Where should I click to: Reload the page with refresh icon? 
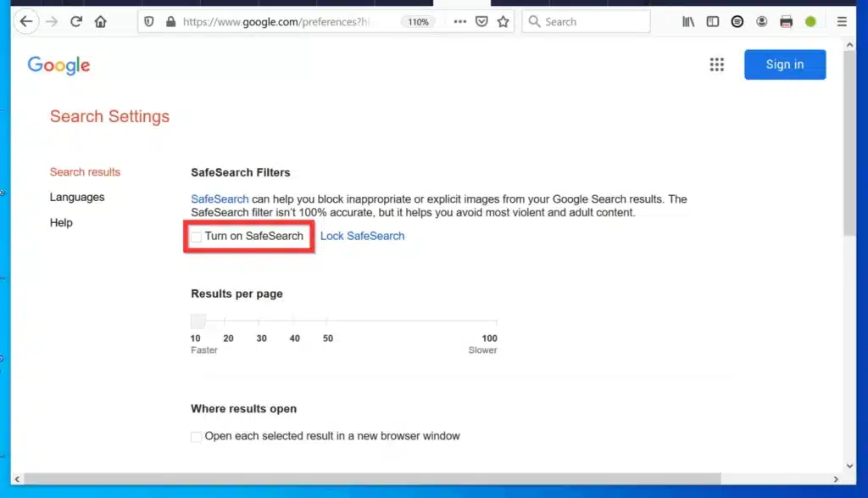click(75, 21)
